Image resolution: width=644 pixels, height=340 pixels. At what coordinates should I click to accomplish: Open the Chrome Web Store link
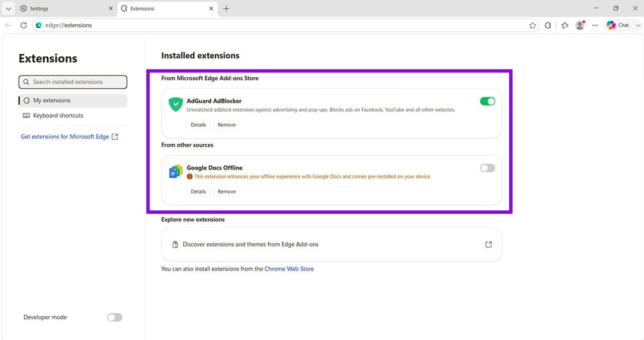289,269
